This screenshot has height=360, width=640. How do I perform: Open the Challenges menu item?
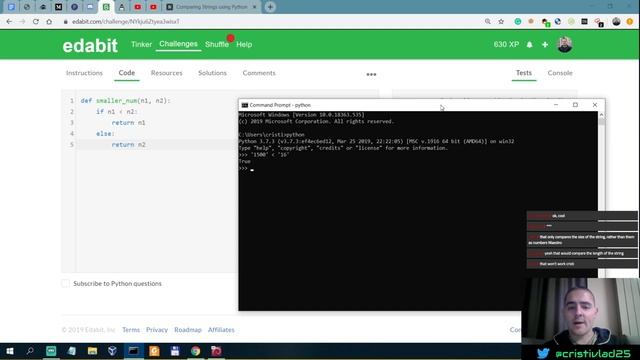[x=178, y=44]
